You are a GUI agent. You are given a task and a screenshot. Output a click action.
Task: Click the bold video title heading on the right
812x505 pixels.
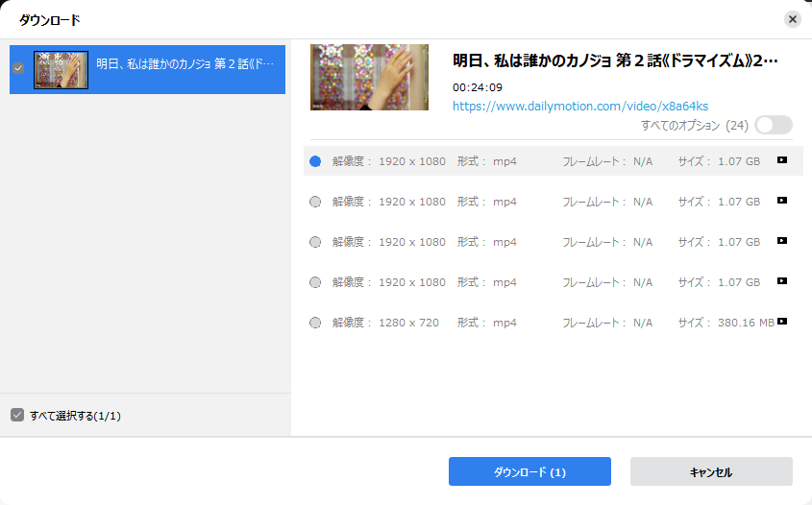[615, 61]
